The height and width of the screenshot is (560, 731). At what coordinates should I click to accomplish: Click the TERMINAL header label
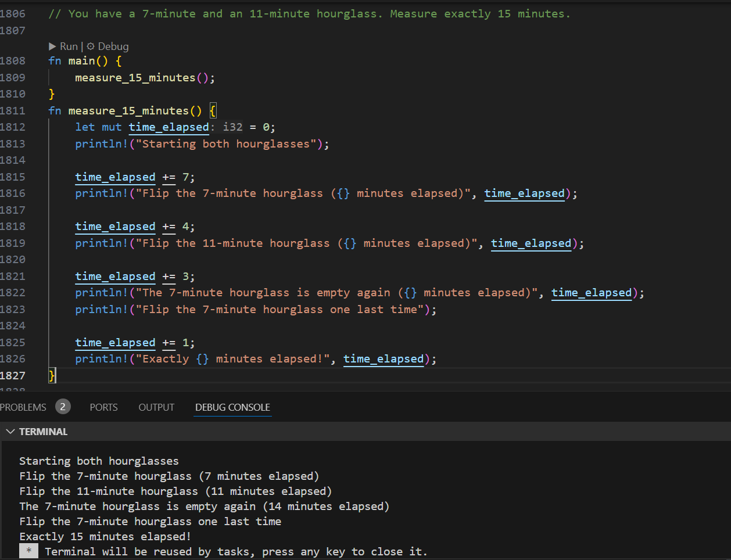click(43, 432)
